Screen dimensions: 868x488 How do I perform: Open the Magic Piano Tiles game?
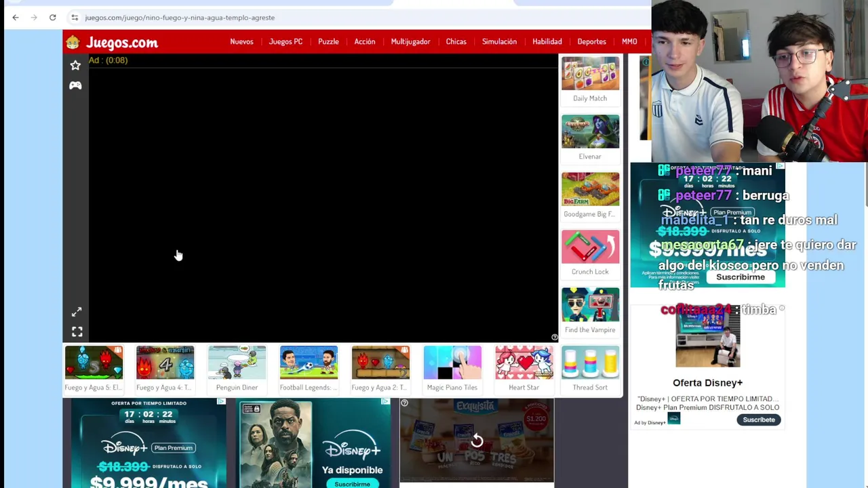[x=452, y=363]
